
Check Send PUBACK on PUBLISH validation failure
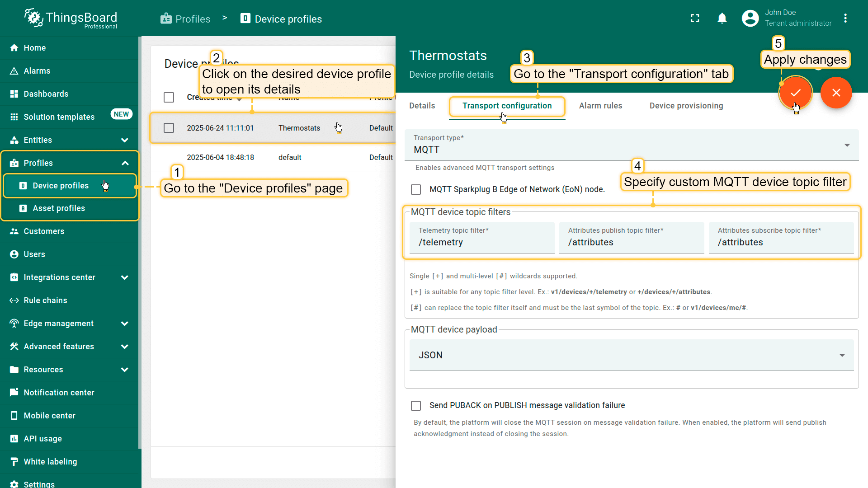click(x=416, y=405)
